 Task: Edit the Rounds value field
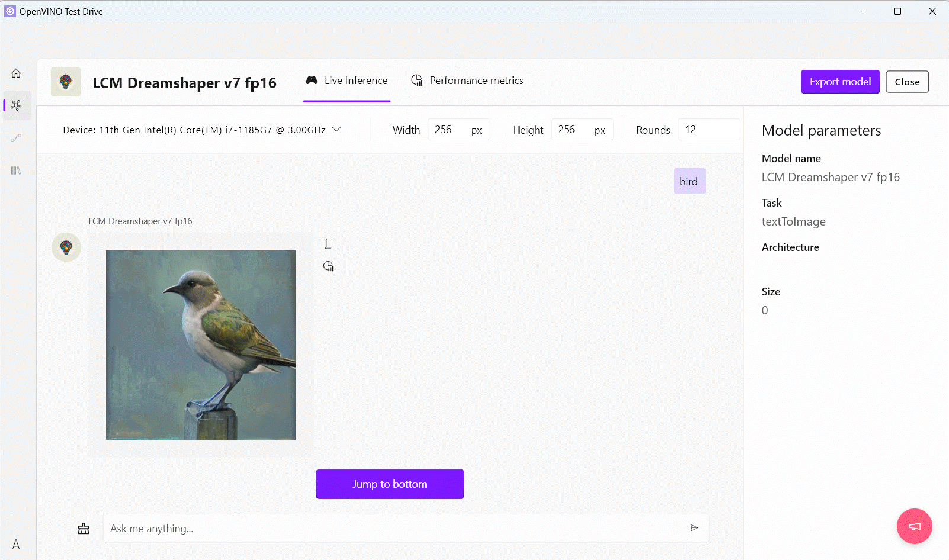(x=708, y=130)
